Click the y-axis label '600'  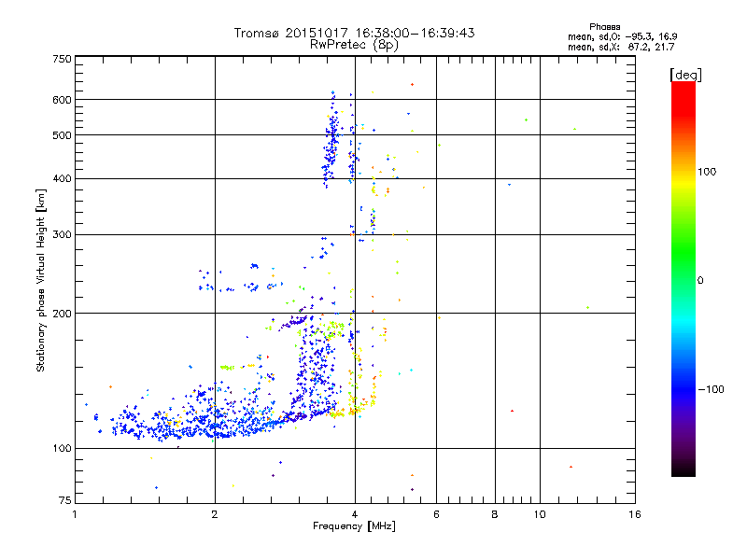(62, 100)
